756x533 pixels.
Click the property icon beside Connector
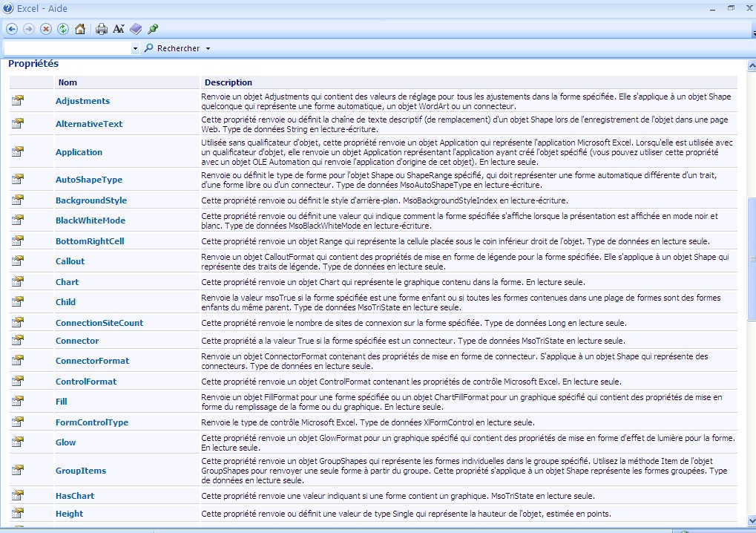(18, 340)
